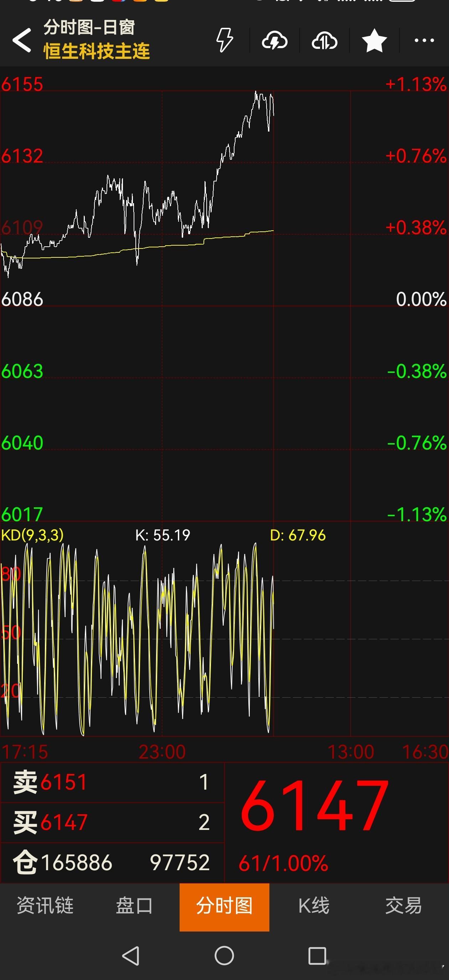The width and height of the screenshot is (449, 980).
Task: Tap the 97752 volume figure
Action: 180,862
